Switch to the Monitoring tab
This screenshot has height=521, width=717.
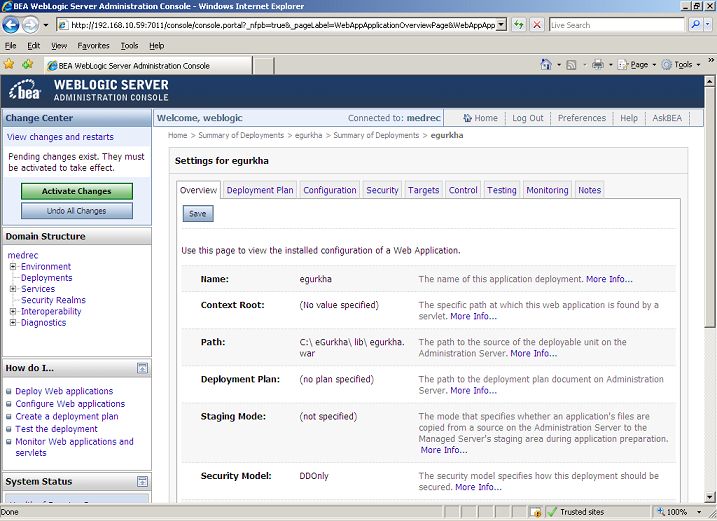click(x=547, y=190)
